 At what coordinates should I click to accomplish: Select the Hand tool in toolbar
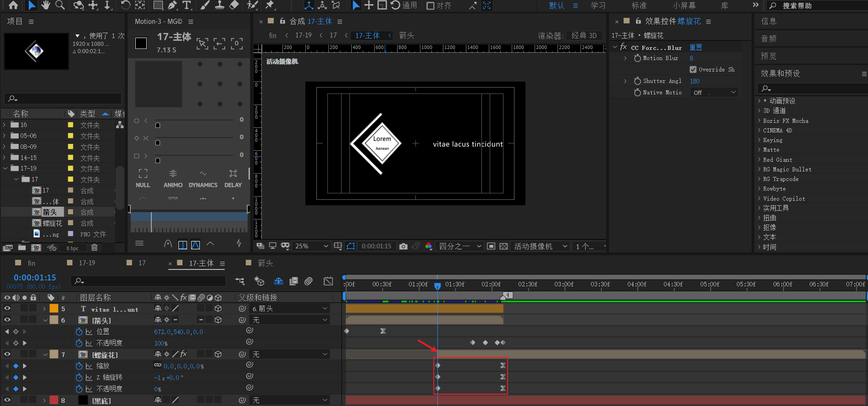45,5
